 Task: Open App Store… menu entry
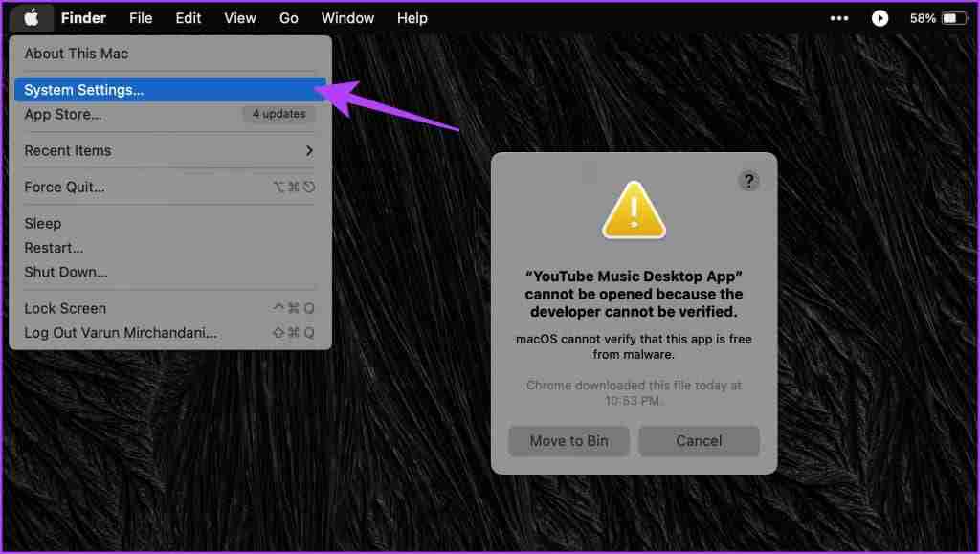coord(170,114)
